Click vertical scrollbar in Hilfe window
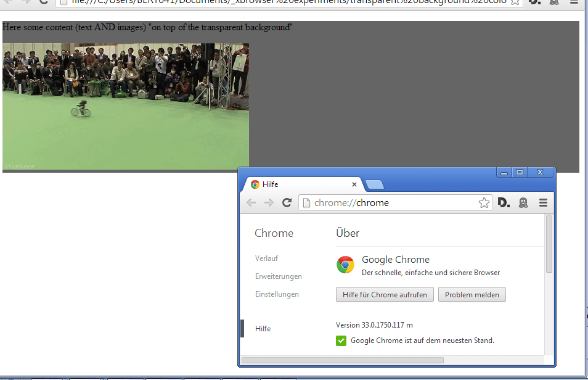This screenshot has height=380, width=588. [549, 244]
